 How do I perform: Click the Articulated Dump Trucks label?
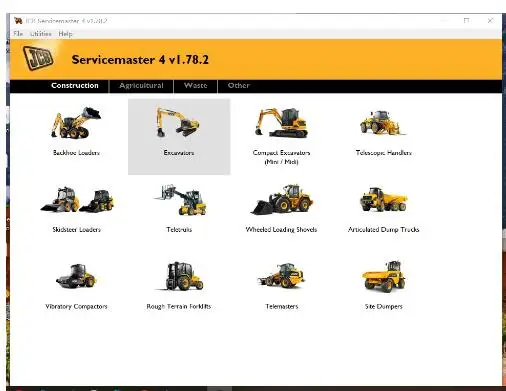pos(384,230)
